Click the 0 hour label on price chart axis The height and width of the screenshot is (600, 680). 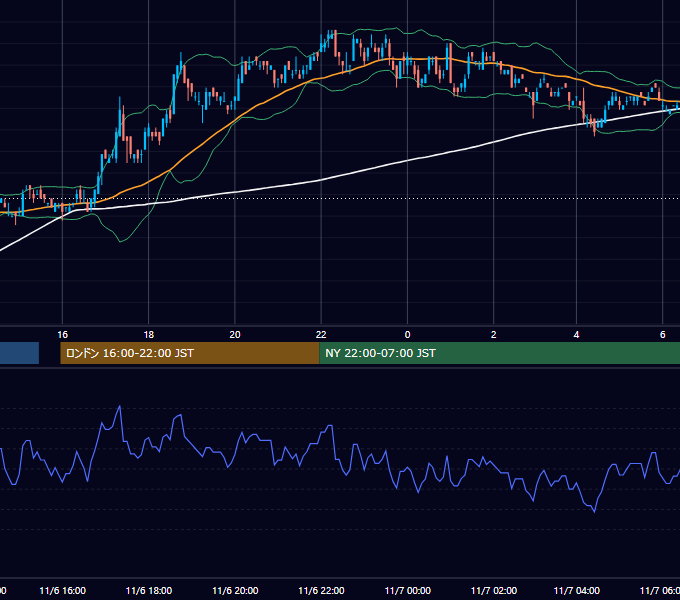[x=407, y=335]
